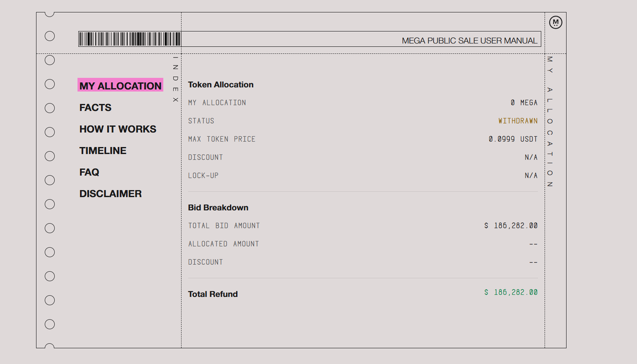Click the Total Refund label
Viewport: 637px width, 364px height.
[213, 294]
